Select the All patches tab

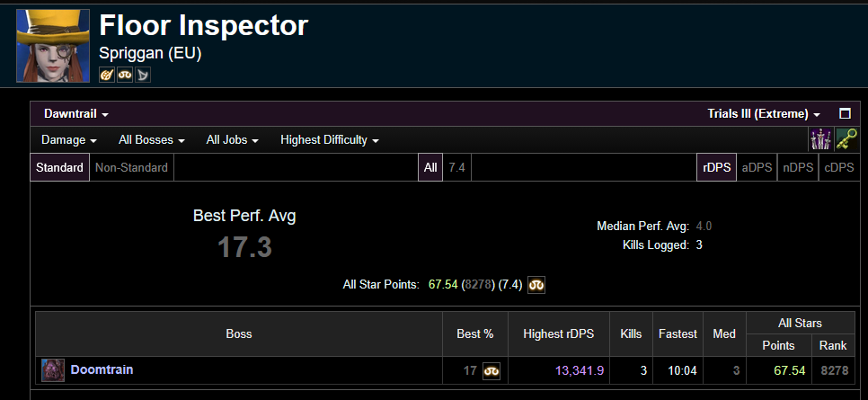pos(430,167)
